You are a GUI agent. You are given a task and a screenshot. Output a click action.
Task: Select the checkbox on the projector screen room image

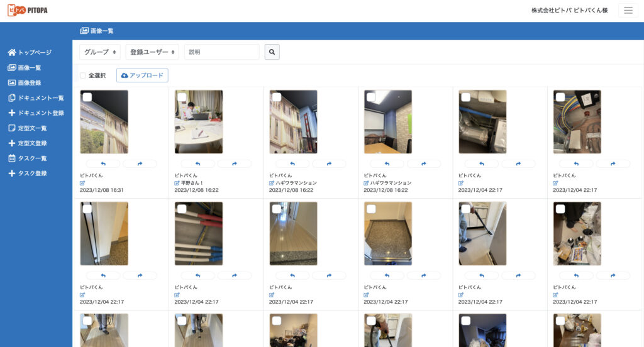click(x=371, y=97)
